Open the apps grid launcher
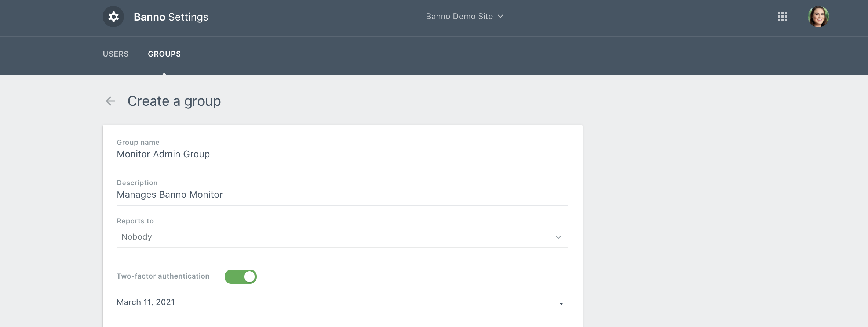Viewport: 868px width, 327px height. pyautogui.click(x=782, y=17)
